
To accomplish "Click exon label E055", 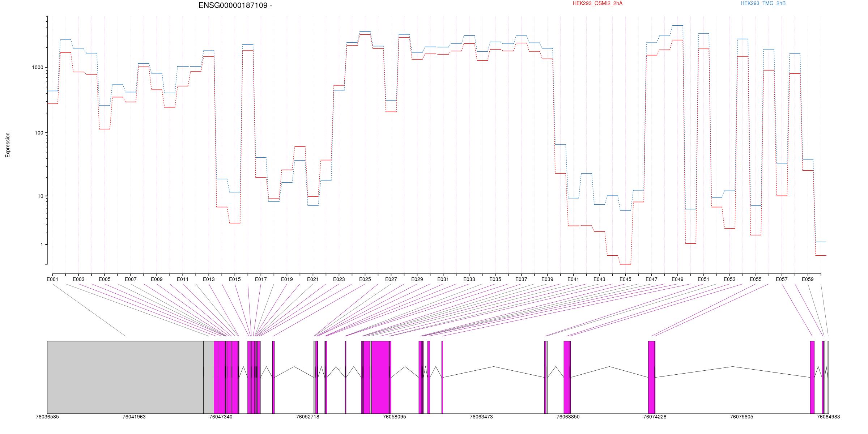I will click(756, 279).
